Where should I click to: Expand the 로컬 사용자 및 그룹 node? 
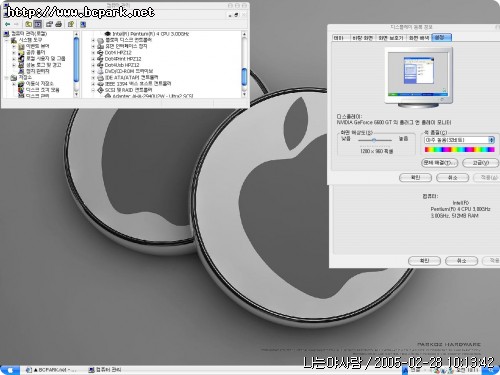14,59
